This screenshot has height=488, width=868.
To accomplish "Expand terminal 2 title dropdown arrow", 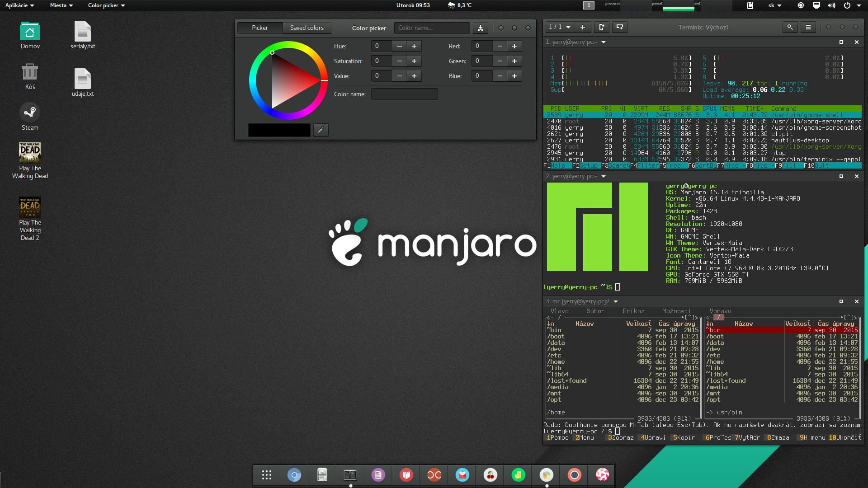I will click(x=604, y=176).
